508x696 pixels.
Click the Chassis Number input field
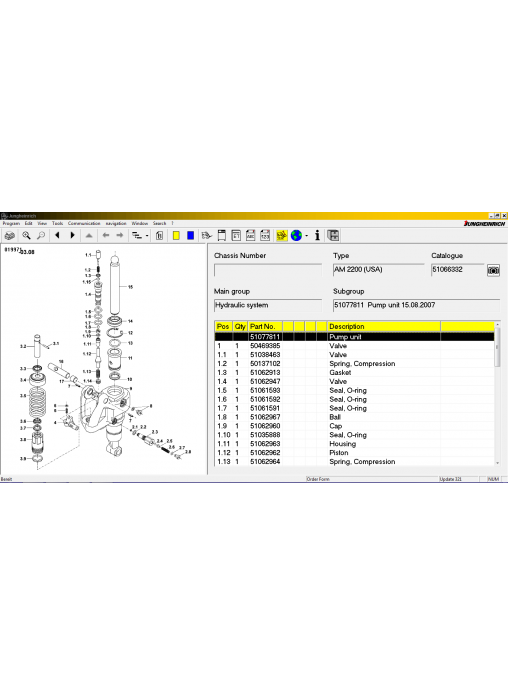[268, 270]
